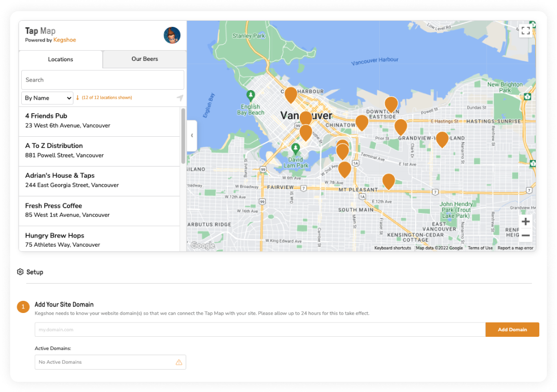The width and height of the screenshot is (557, 392).
Task: Select the Hungry Brew Hops location
Action: pos(99,239)
